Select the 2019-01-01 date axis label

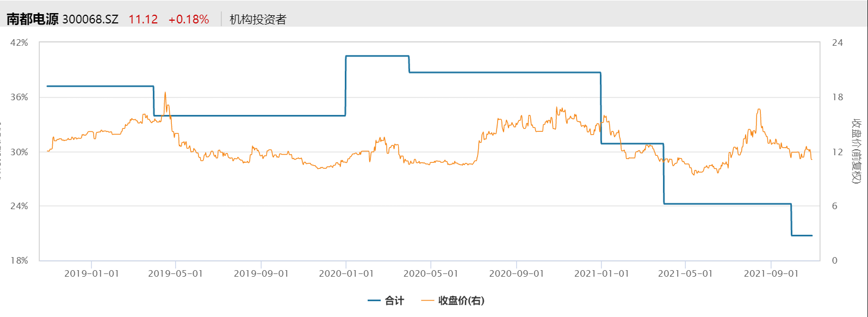[91, 273]
